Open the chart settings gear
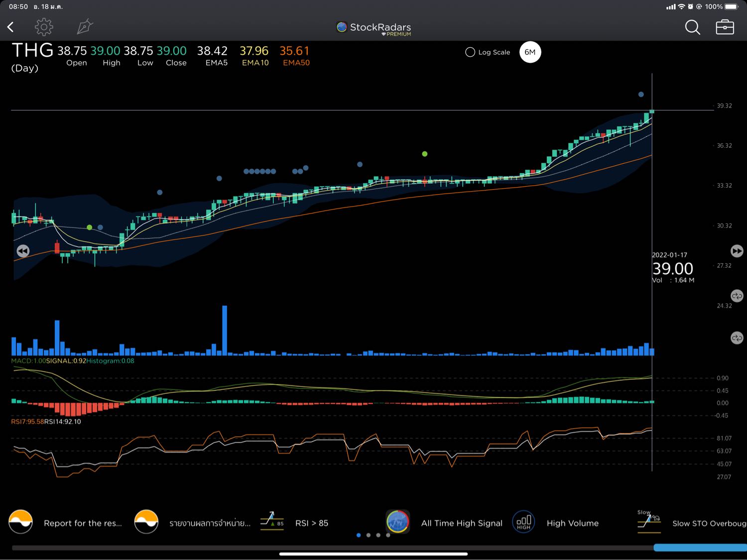 tap(44, 27)
